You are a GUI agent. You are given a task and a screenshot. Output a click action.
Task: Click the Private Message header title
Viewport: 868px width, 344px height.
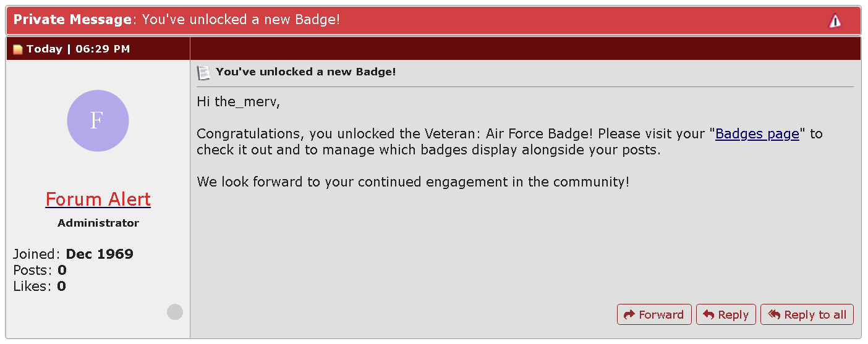pos(177,20)
